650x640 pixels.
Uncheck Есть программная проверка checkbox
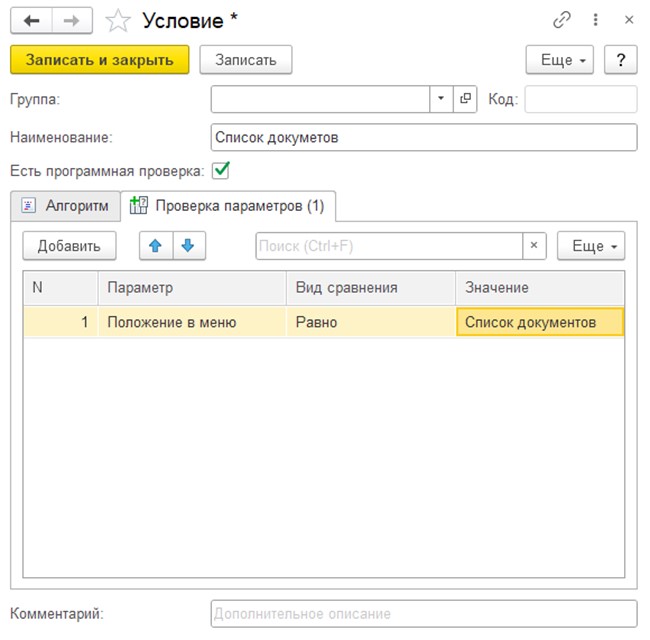(x=221, y=170)
